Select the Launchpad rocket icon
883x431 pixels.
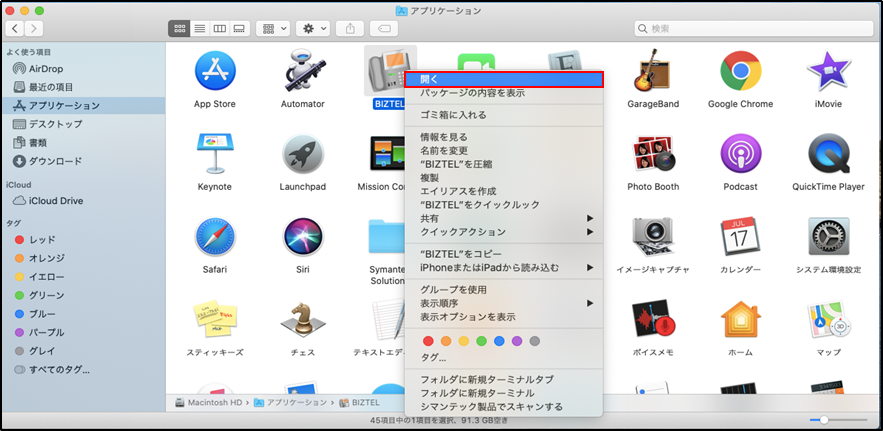[303, 153]
